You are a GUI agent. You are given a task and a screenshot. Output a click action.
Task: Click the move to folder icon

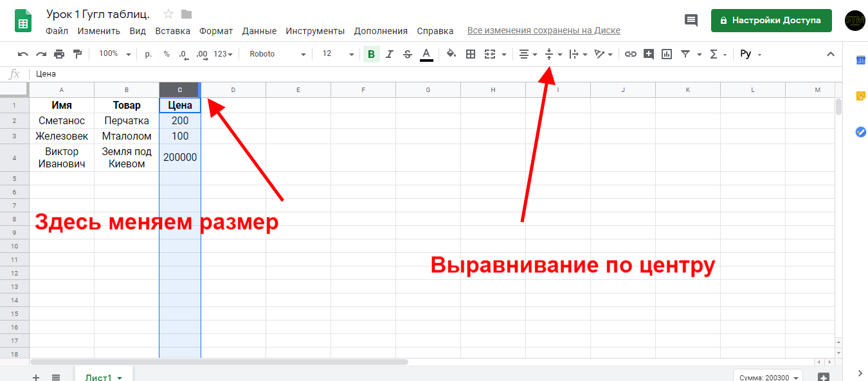[186, 14]
